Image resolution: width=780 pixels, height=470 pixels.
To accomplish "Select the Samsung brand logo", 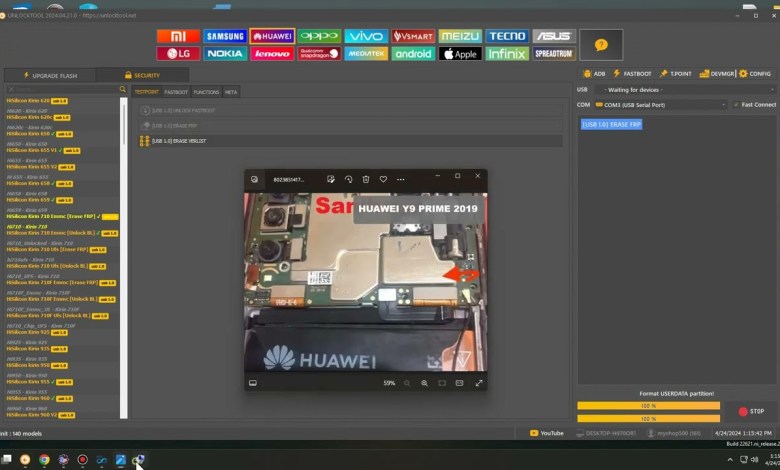I will [x=225, y=36].
